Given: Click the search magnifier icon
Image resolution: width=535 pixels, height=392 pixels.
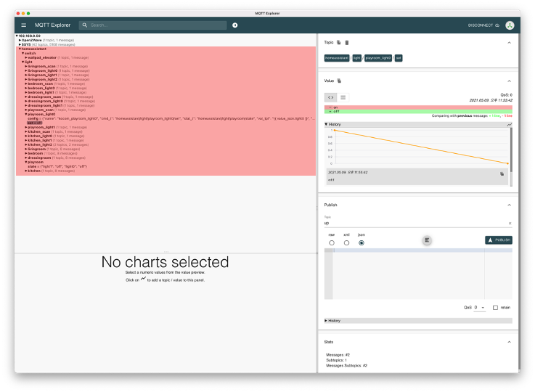Looking at the screenshot, I should [85, 25].
